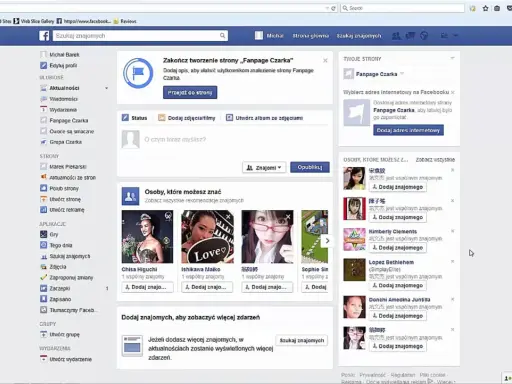Open Owoce są smaczne in sidebar
The image size is (512, 384).
(x=72, y=131)
